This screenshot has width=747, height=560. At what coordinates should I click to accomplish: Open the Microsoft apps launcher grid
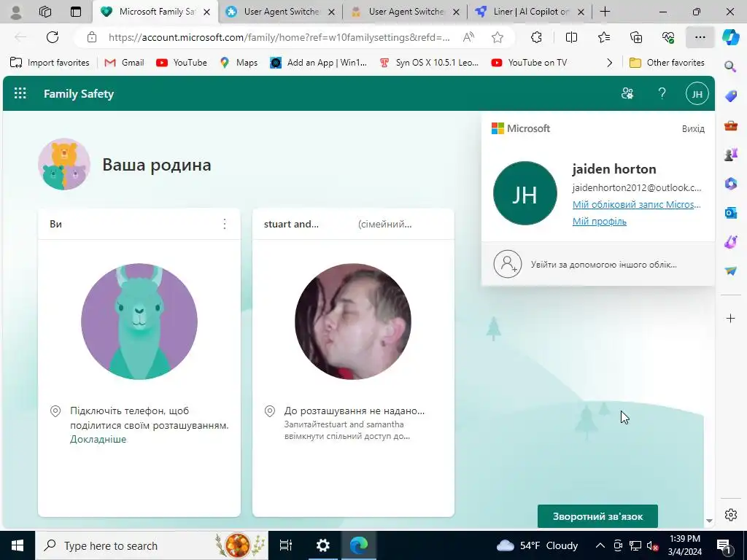point(20,93)
